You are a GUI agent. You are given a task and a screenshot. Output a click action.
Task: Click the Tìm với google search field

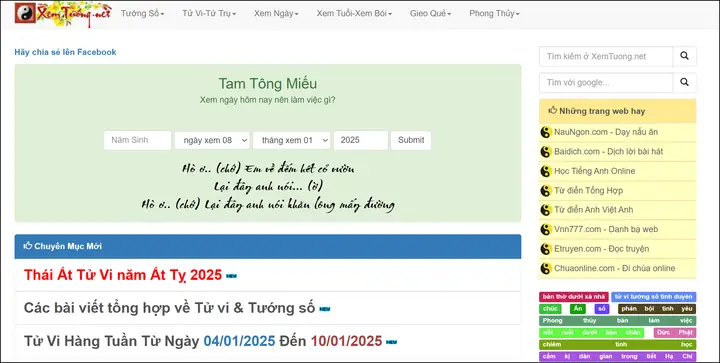coord(606,83)
